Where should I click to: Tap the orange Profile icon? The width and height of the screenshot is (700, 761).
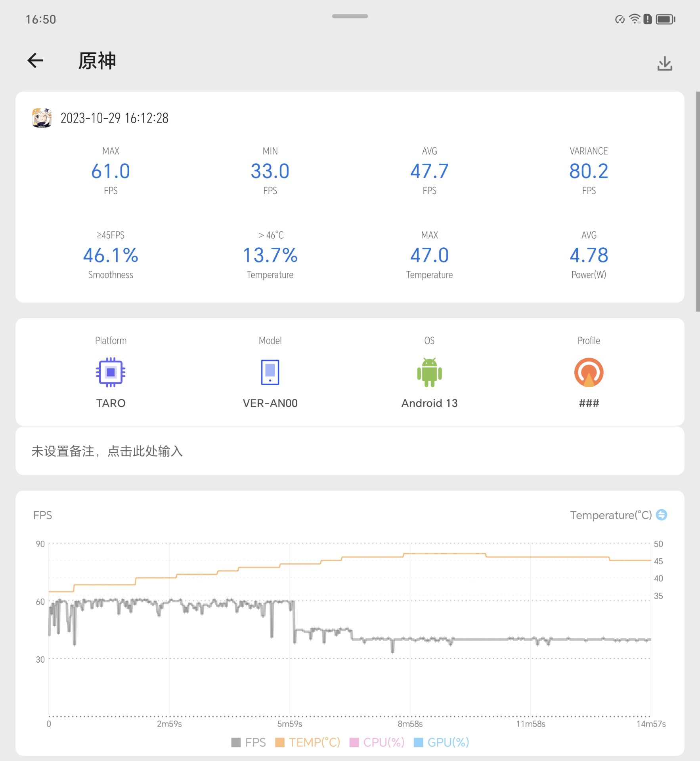click(x=589, y=372)
